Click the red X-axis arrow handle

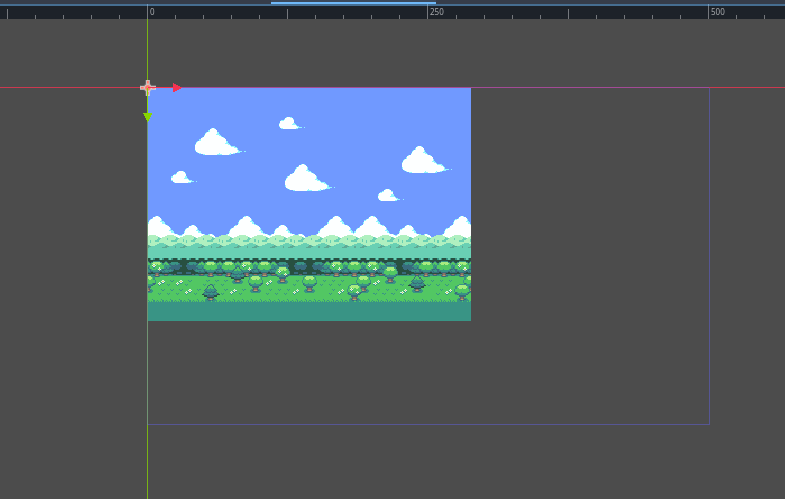coord(177,88)
